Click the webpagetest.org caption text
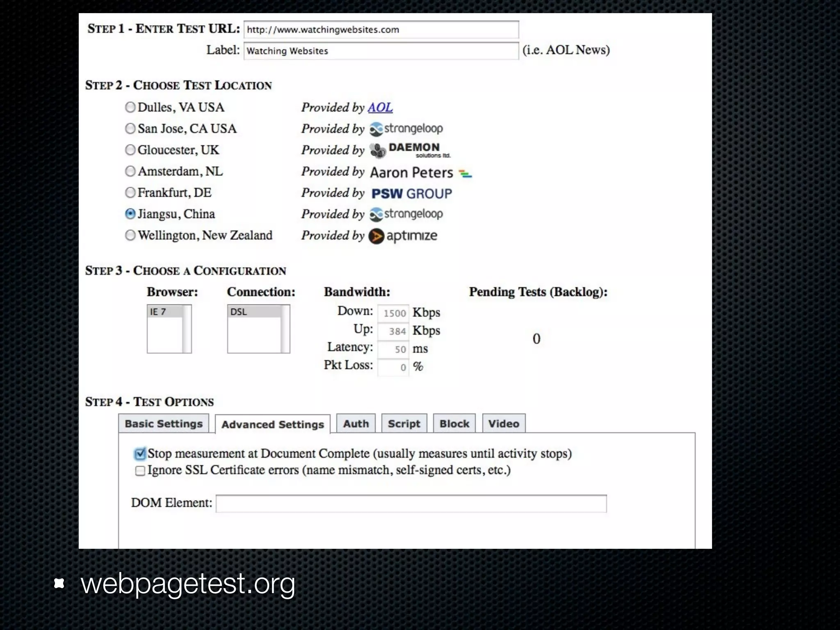 [188, 584]
